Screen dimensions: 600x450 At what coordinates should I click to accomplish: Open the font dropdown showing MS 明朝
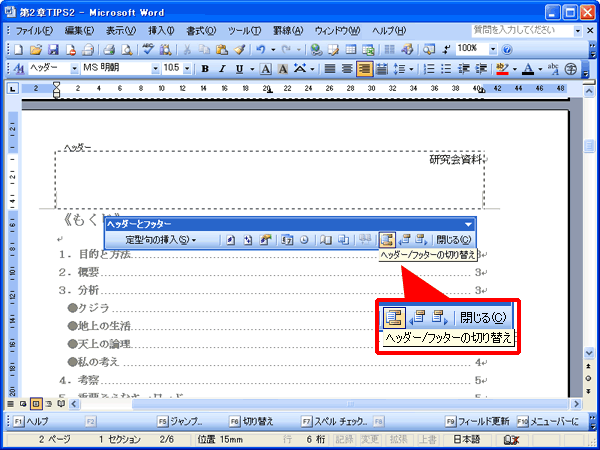155,69
